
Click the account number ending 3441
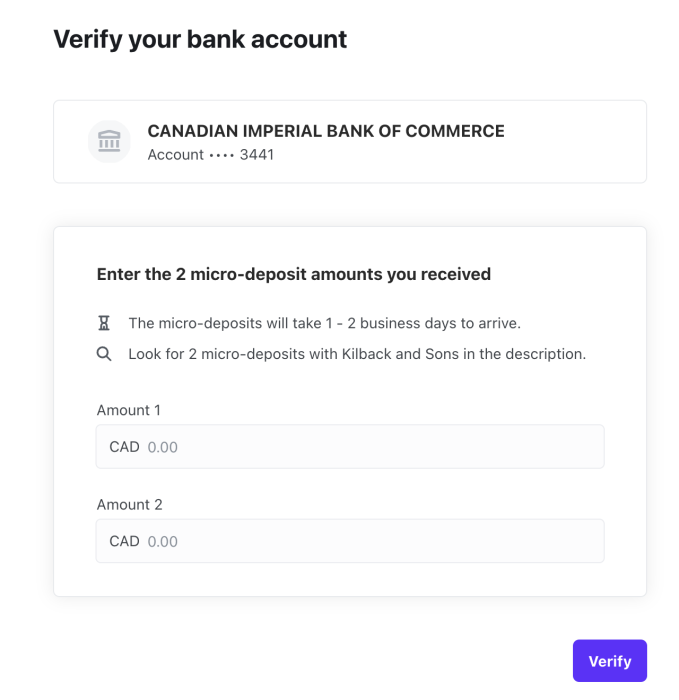(257, 155)
